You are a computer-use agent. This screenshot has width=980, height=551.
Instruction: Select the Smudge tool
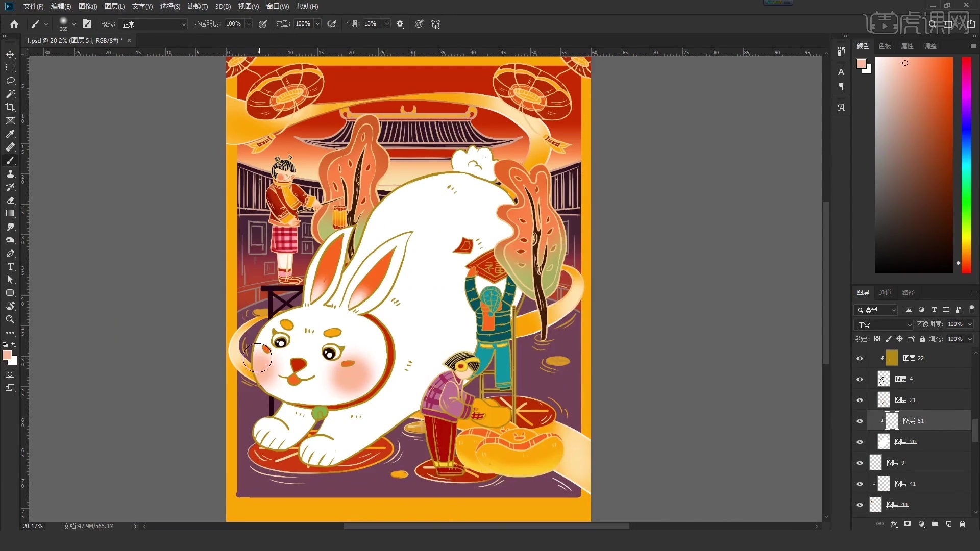click(10, 227)
